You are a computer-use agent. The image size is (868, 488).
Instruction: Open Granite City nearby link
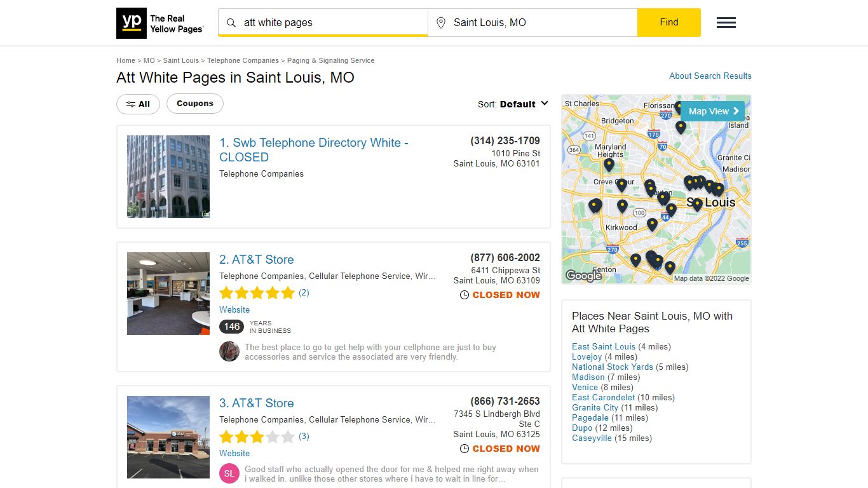[x=595, y=407]
